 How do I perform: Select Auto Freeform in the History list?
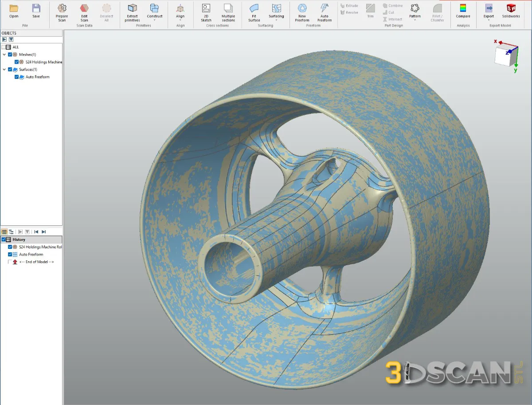(x=31, y=255)
